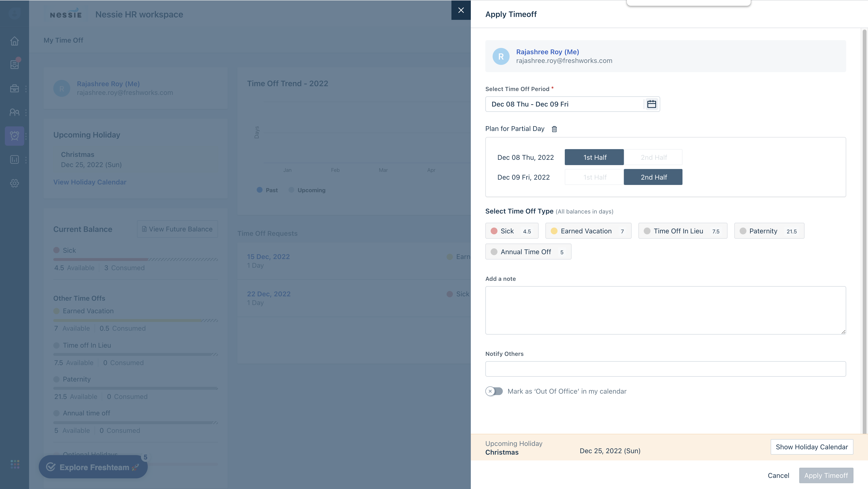Click View Holiday Calendar link
The height and width of the screenshot is (489, 868).
pos(90,182)
